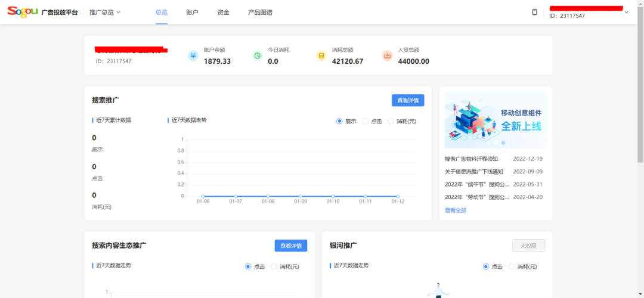Click the 账户余额 yen icon
Viewport: 644px width, 298px height.
click(193, 55)
